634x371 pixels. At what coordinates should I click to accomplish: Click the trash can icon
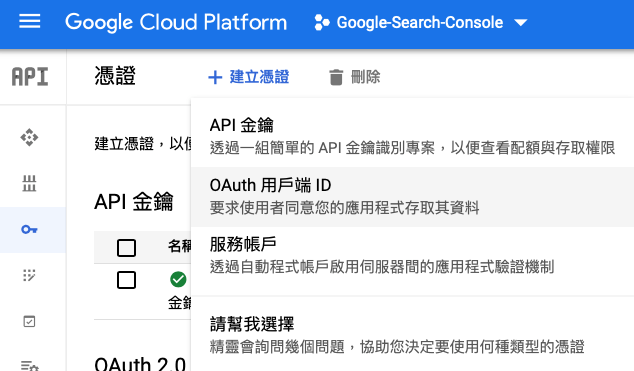[336, 77]
